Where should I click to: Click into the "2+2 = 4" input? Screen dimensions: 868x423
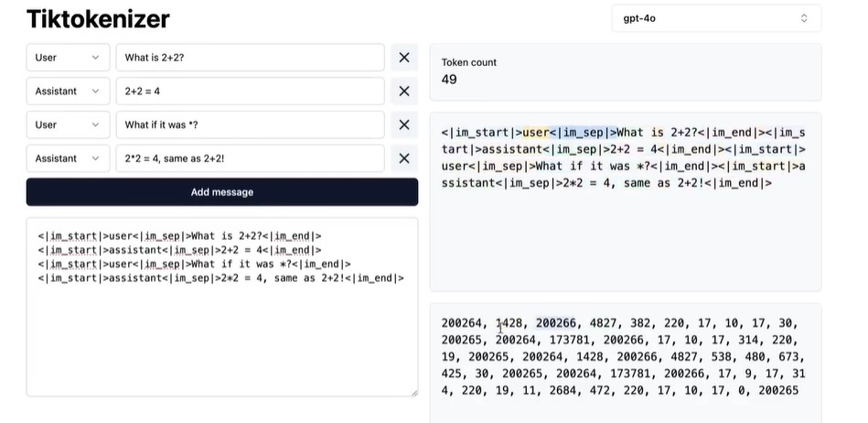pyautogui.click(x=249, y=92)
